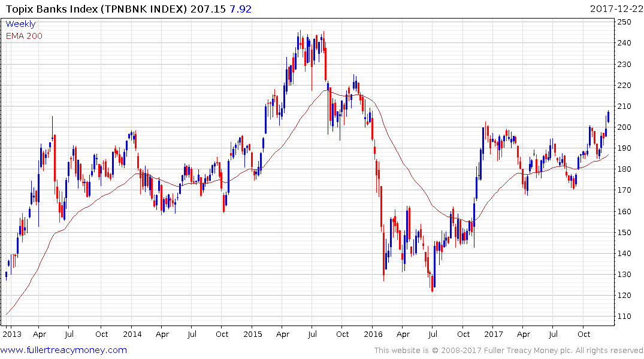Click the latest weekly candle near 207
Image resolution: width=644 pixels, height=359 pixels.
click(608, 117)
